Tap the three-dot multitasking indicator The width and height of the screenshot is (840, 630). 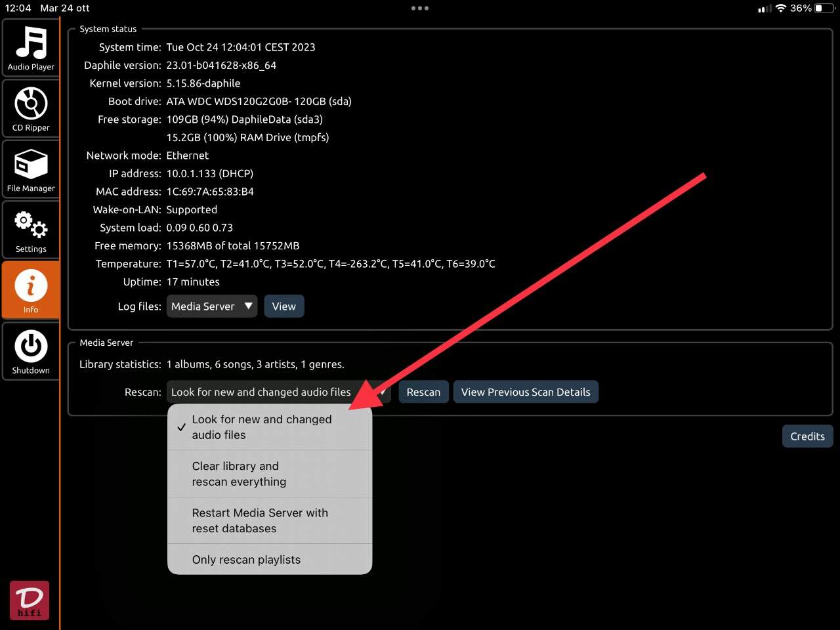[x=420, y=8]
